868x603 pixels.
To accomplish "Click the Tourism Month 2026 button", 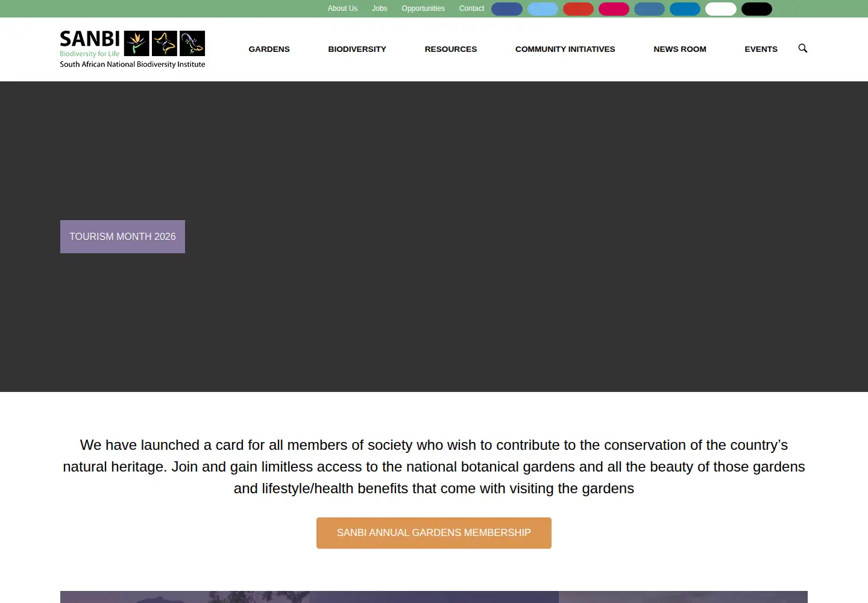I will pyautogui.click(x=122, y=236).
